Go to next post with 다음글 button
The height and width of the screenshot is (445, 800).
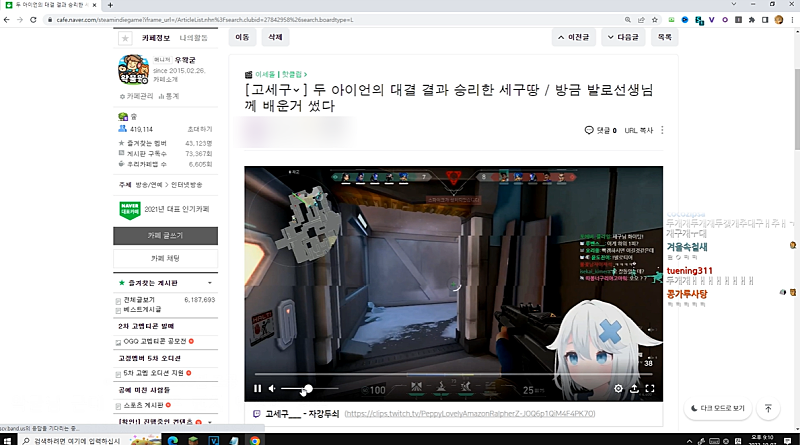(x=623, y=37)
